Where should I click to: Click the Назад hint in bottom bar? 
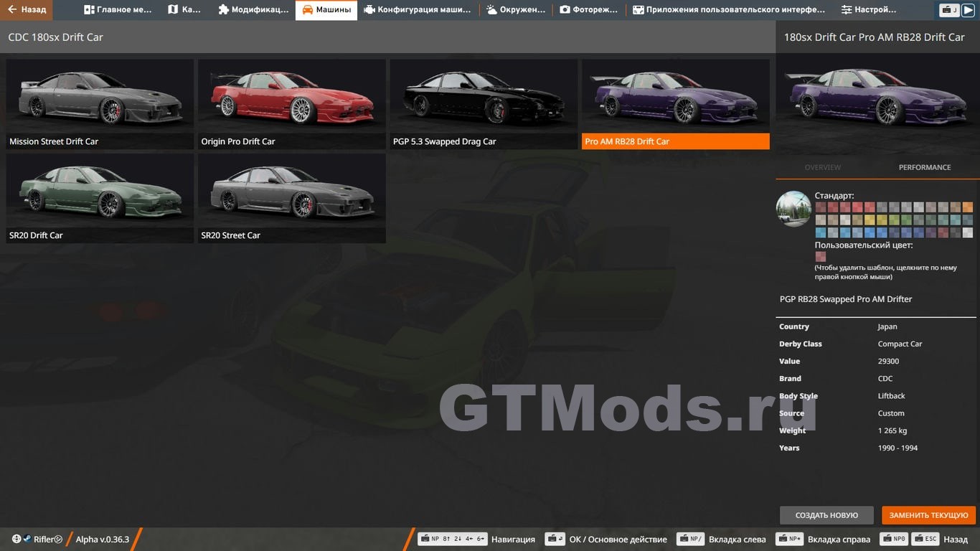956,540
